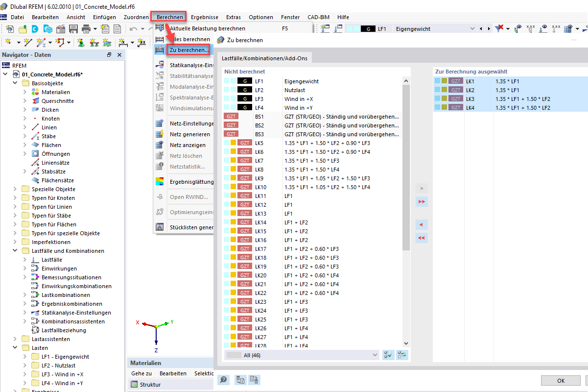Select the New Member tool icon
588x392 pixels.
click(x=42, y=43)
